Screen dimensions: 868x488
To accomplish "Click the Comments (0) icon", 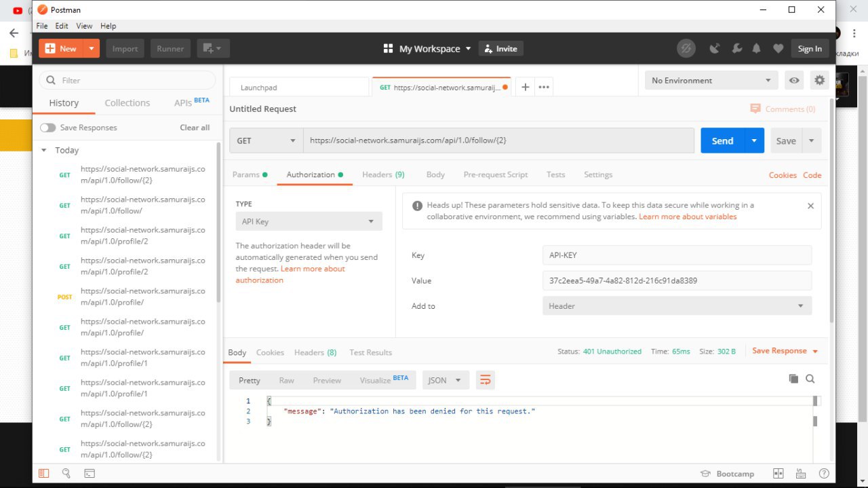I will (755, 109).
